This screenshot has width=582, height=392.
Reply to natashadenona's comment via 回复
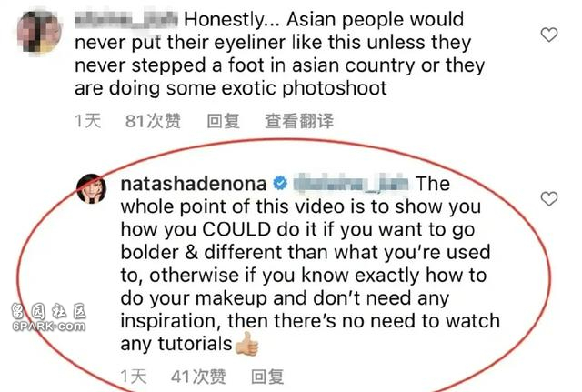coord(267,377)
